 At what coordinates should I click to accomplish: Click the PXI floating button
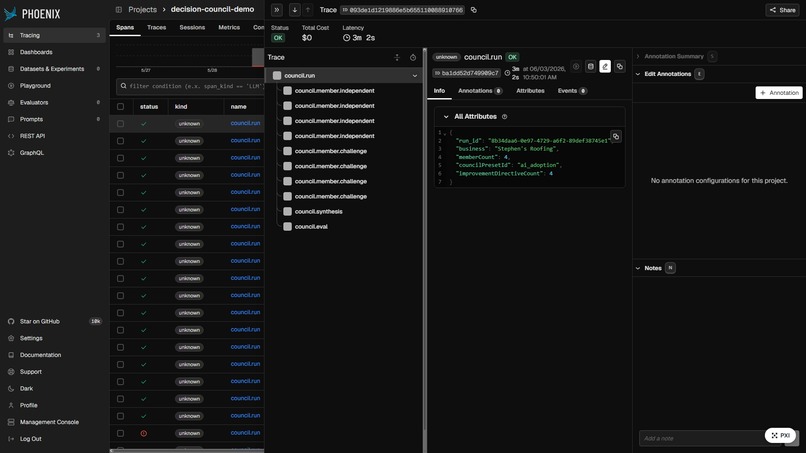tap(780, 436)
